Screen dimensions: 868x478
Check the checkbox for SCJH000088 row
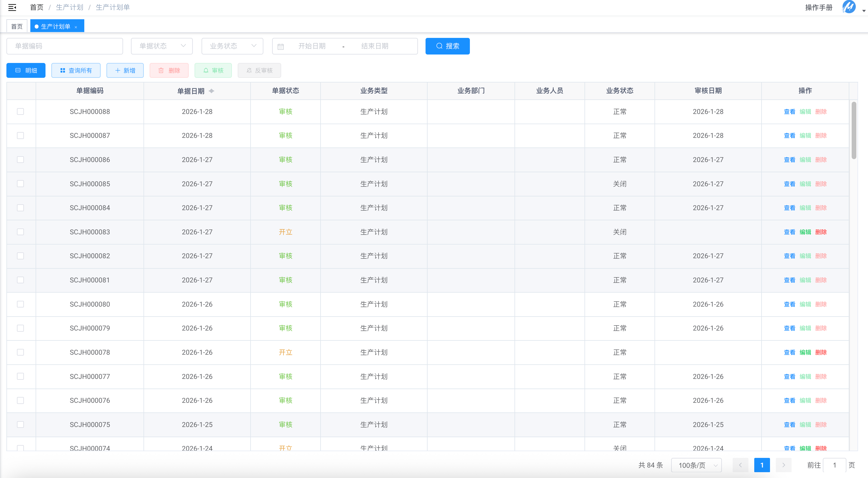(20, 111)
